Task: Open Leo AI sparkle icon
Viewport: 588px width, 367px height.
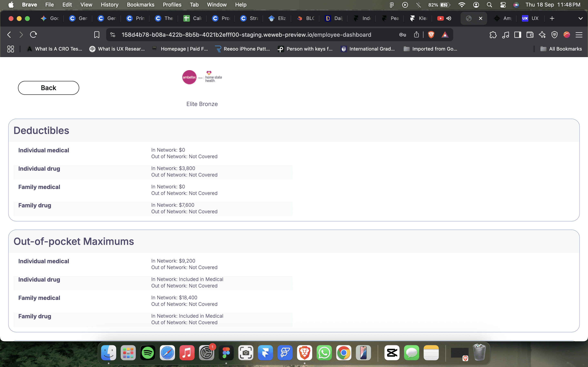Action: click(x=542, y=35)
